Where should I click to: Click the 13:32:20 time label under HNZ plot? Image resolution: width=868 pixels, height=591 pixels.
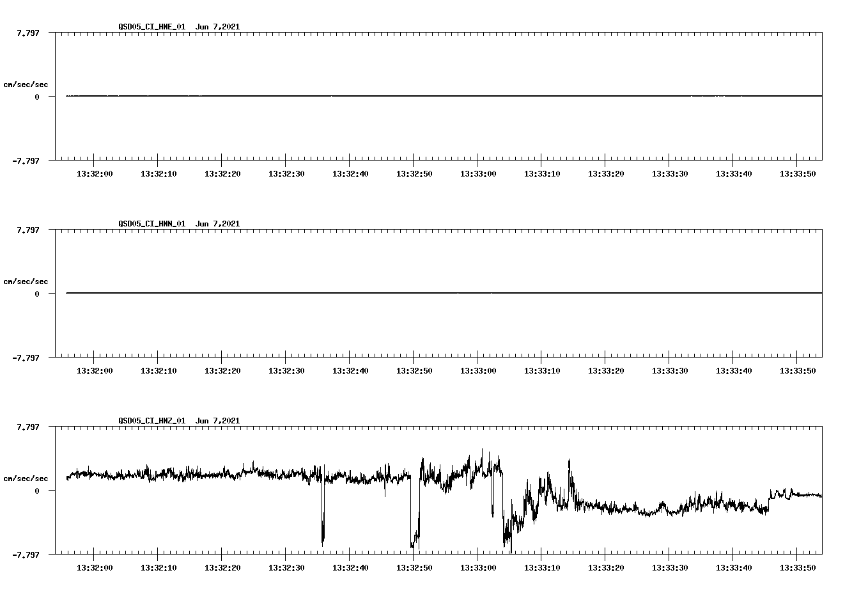(222, 568)
